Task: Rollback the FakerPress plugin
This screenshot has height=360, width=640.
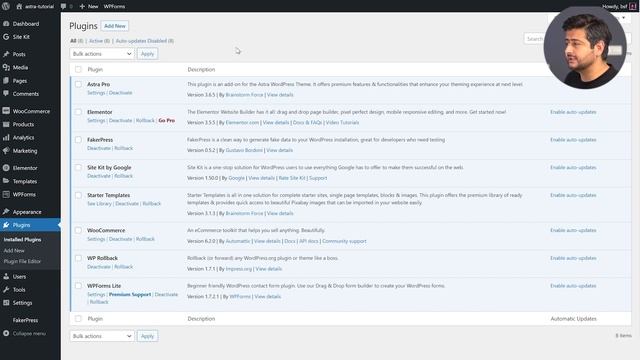Action: (124, 148)
